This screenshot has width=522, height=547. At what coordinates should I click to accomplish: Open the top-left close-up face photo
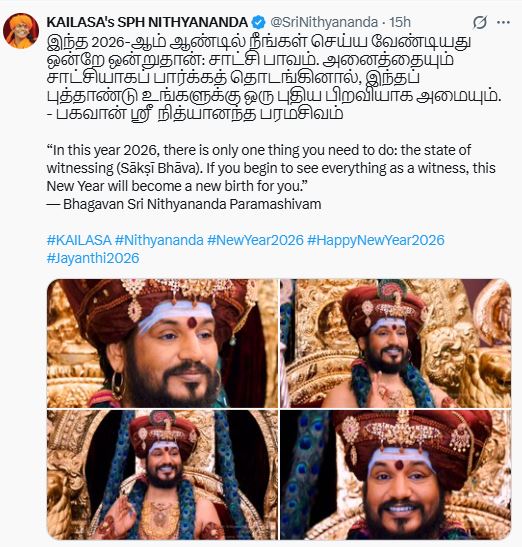(x=162, y=343)
